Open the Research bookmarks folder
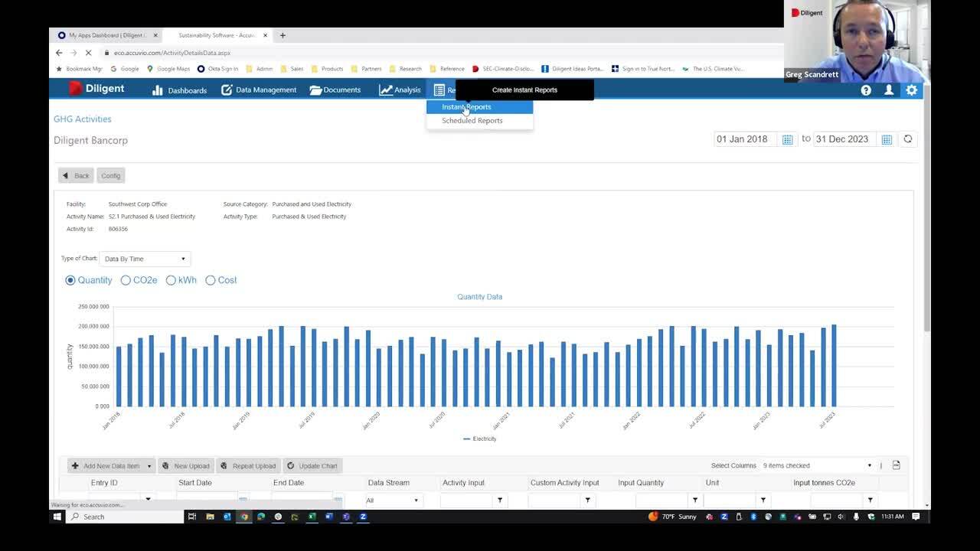The height and width of the screenshot is (551, 980). 406,69
